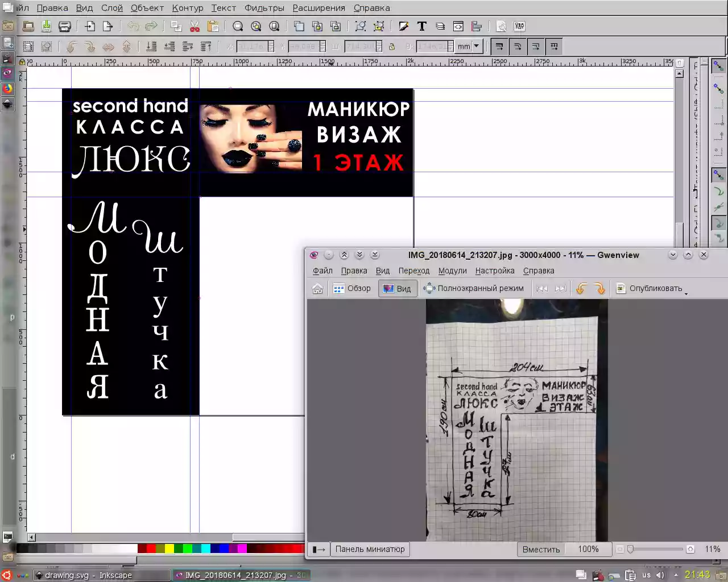Open Inkscape "Фильтры" menu
The image size is (728, 582).
[264, 8]
